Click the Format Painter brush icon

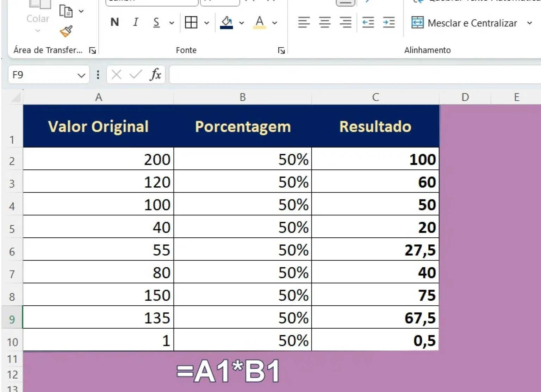pyautogui.click(x=66, y=31)
